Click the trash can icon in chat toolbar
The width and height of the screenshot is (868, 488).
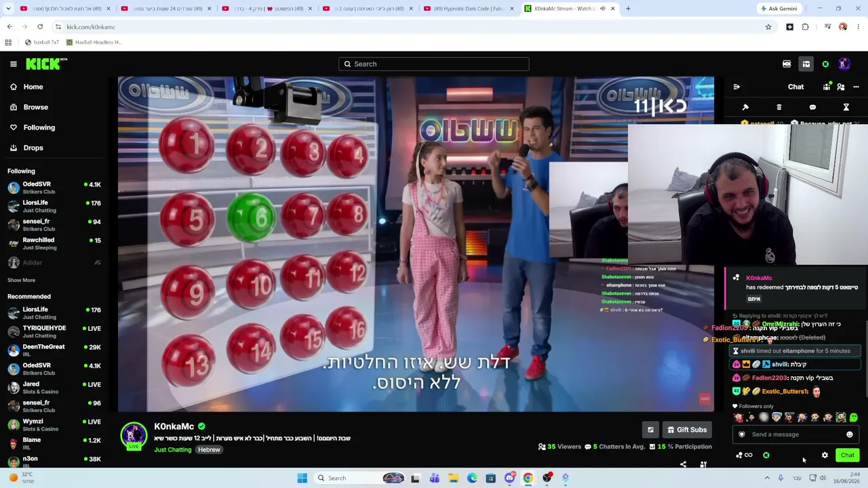(x=778, y=107)
